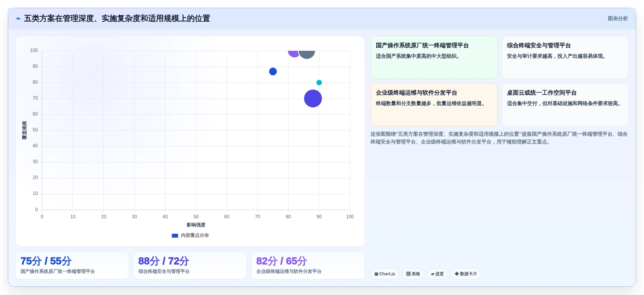Click the gray bubble at chart top
Screen dimensions: 644x295
[306, 54]
